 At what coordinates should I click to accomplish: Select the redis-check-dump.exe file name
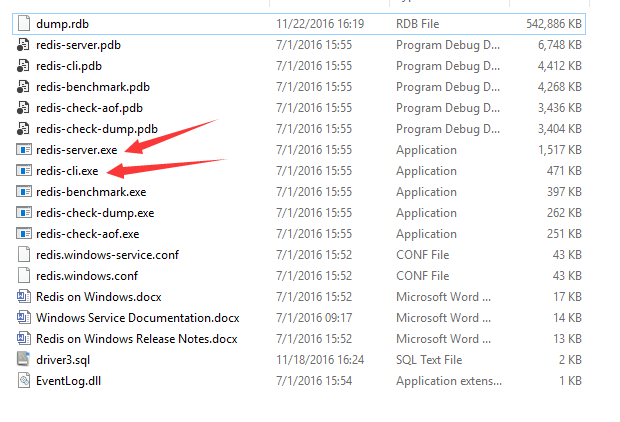(95, 213)
